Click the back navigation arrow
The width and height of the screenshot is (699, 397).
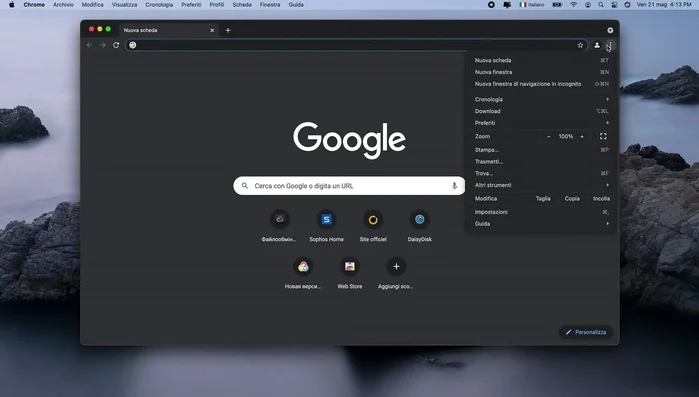[90, 45]
